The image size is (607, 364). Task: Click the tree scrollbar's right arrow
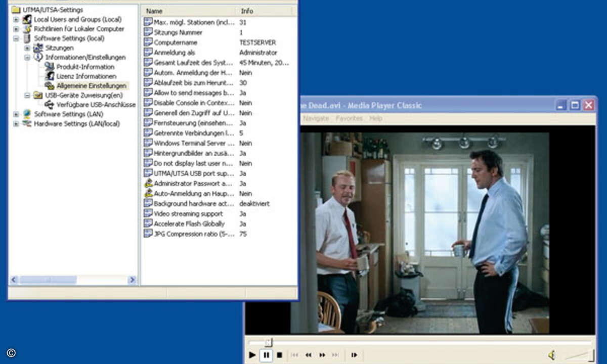click(x=132, y=280)
